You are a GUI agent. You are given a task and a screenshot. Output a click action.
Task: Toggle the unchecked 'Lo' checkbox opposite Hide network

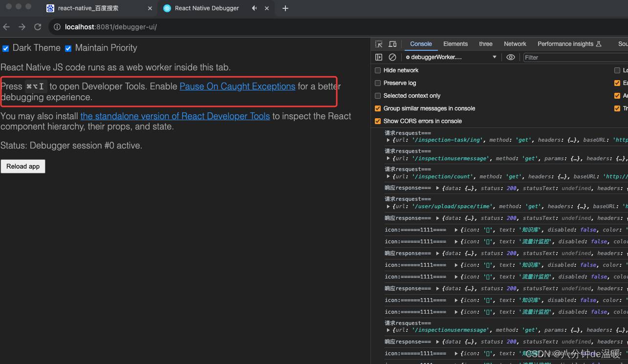pos(617,70)
